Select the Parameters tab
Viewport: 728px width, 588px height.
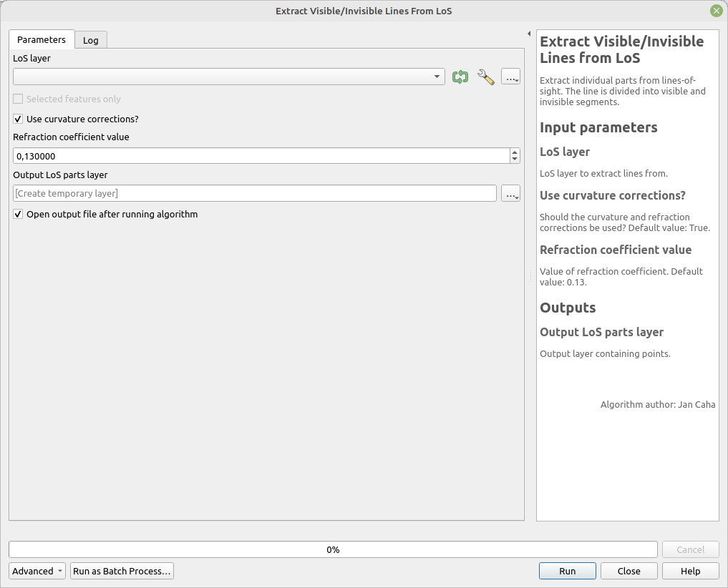point(41,40)
